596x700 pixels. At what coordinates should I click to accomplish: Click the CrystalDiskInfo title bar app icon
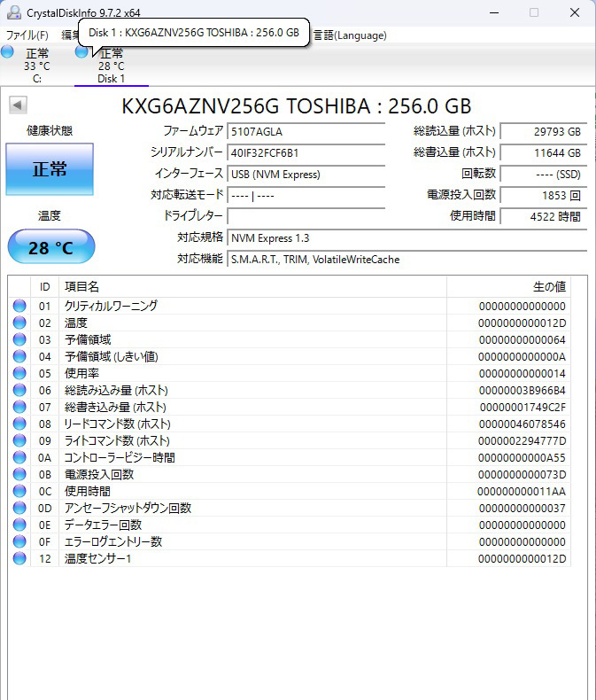pyautogui.click(x=12, y=12)
